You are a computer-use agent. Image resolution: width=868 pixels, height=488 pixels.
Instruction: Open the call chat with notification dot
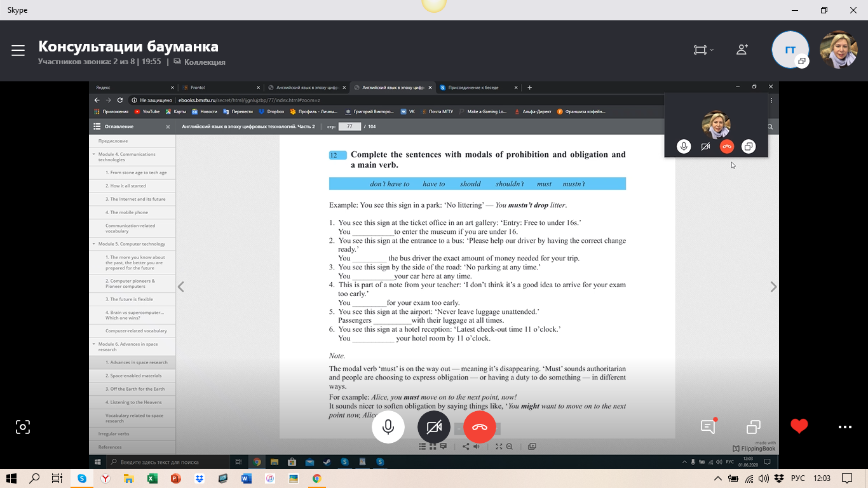click(708, 426)
